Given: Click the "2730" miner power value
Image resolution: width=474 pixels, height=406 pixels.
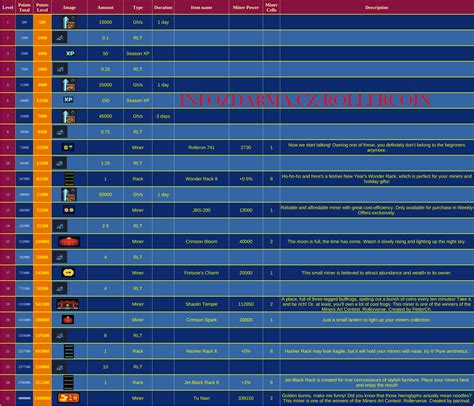Looking at the screenshot, I should [x=246, y=147].
